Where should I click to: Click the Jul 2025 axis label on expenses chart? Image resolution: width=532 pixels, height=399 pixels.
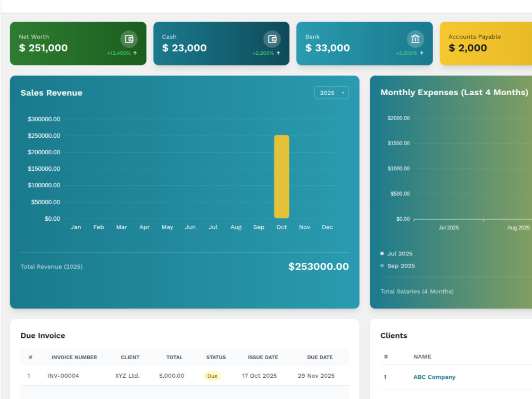[448, 228]
